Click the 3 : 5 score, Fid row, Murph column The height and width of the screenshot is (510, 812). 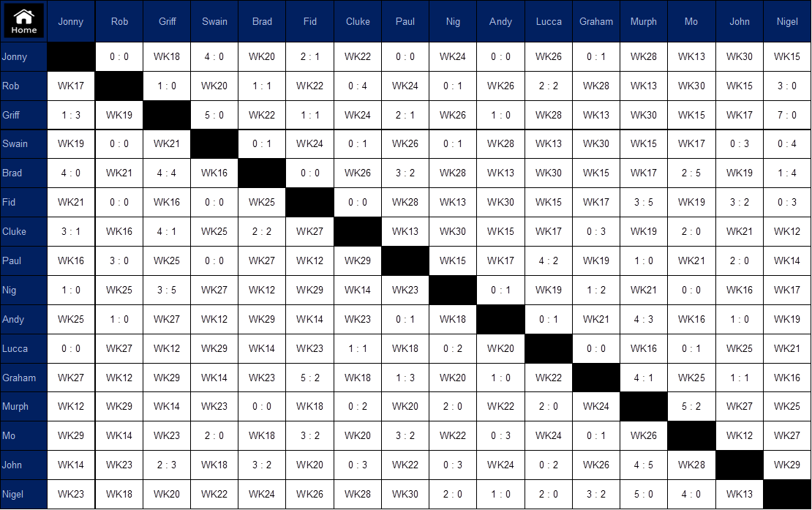(644, 203)
